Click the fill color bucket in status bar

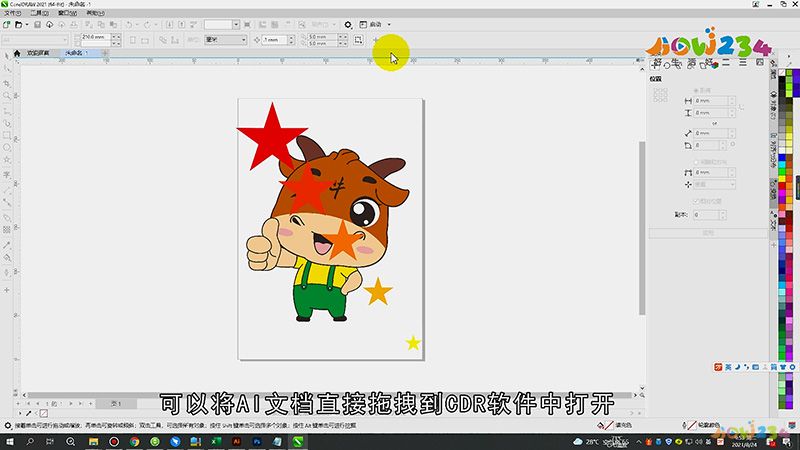coord(601,424)
